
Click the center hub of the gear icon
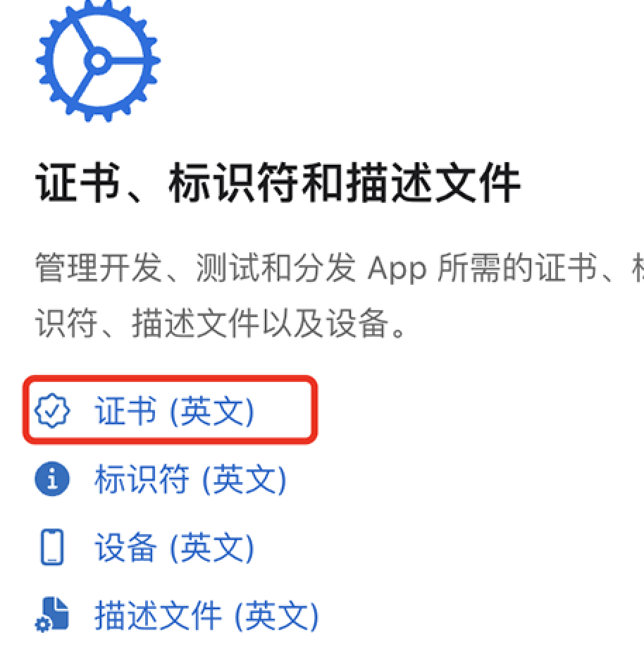98,61
